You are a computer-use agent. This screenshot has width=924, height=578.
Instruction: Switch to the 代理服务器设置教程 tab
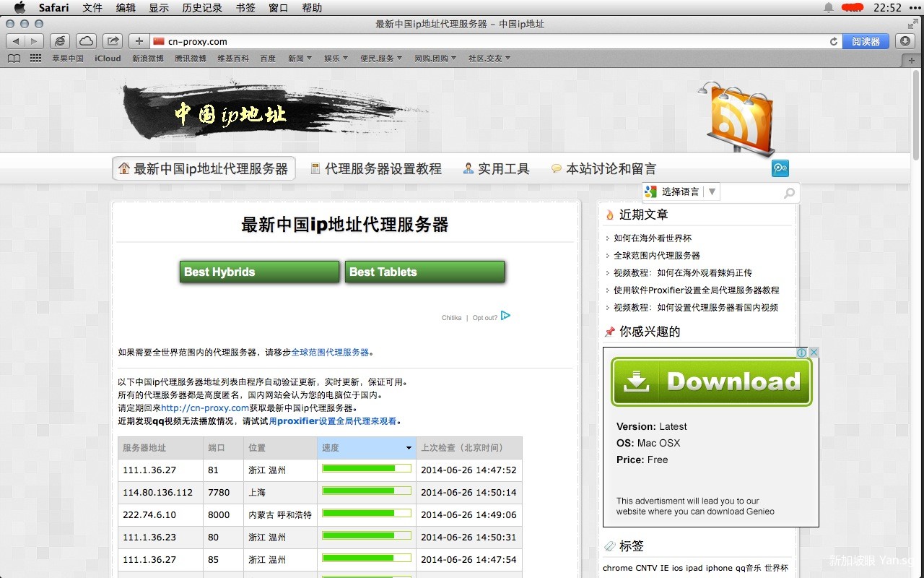[x=375, y=168]
